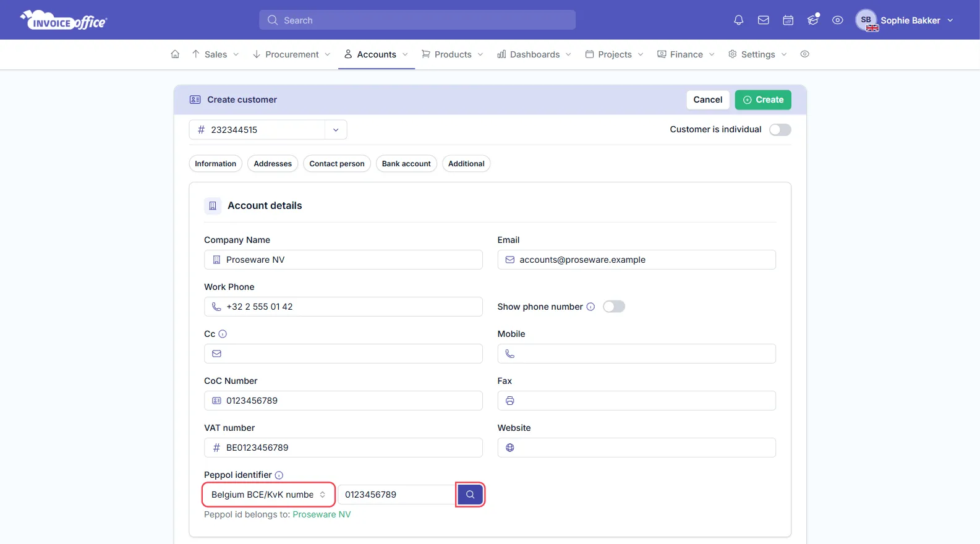Image resolution: width=980 pixels, height=544 pixels.
Task: Go to the home icon
Action: point(175,54)
